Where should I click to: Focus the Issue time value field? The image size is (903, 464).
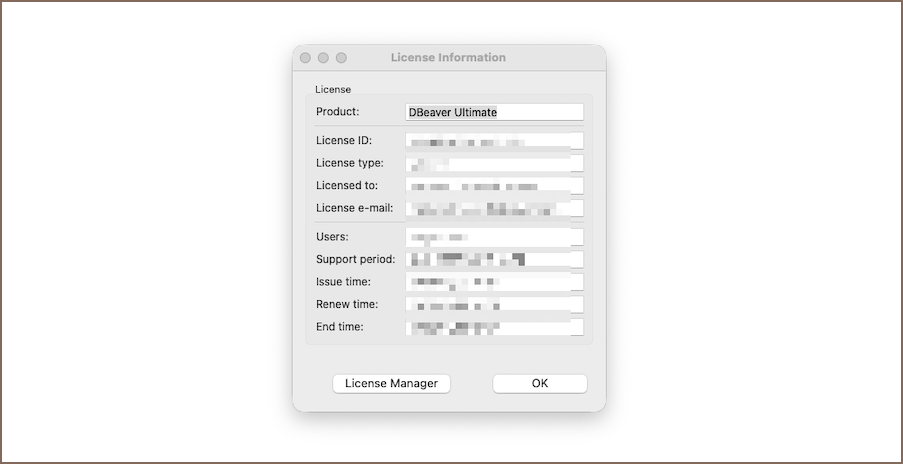point(494,282)
